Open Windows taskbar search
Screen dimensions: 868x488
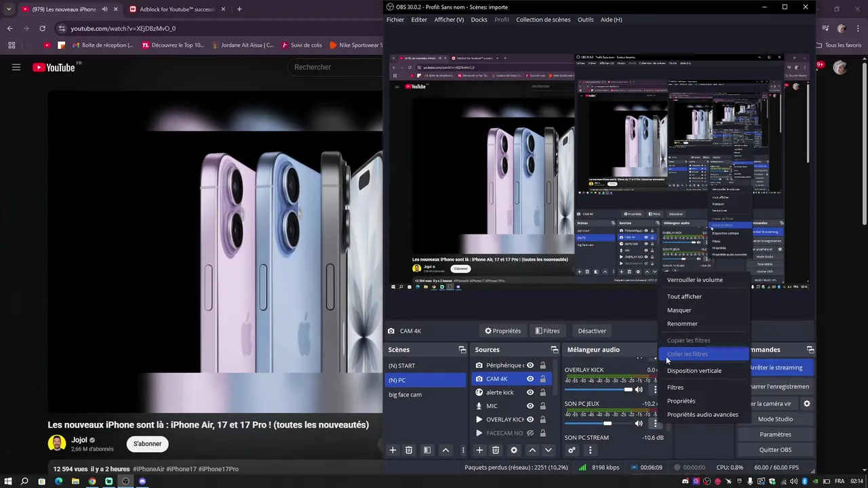[x=24, y=481]
